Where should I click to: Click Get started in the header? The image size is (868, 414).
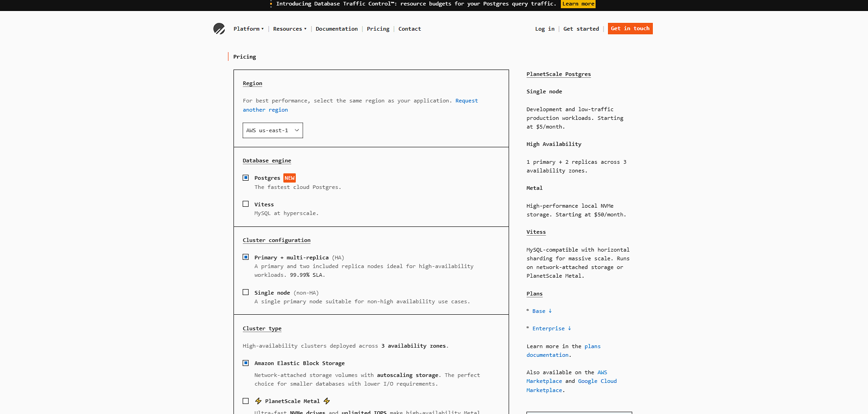tap(581, 29)
